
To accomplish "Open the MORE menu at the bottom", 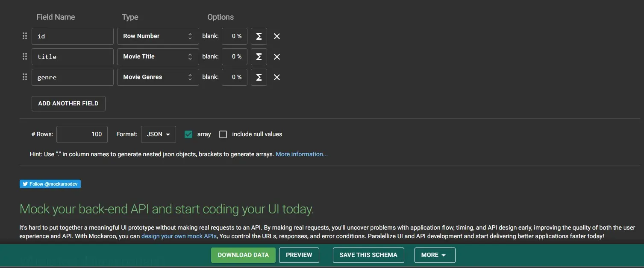I will point(434,255).
